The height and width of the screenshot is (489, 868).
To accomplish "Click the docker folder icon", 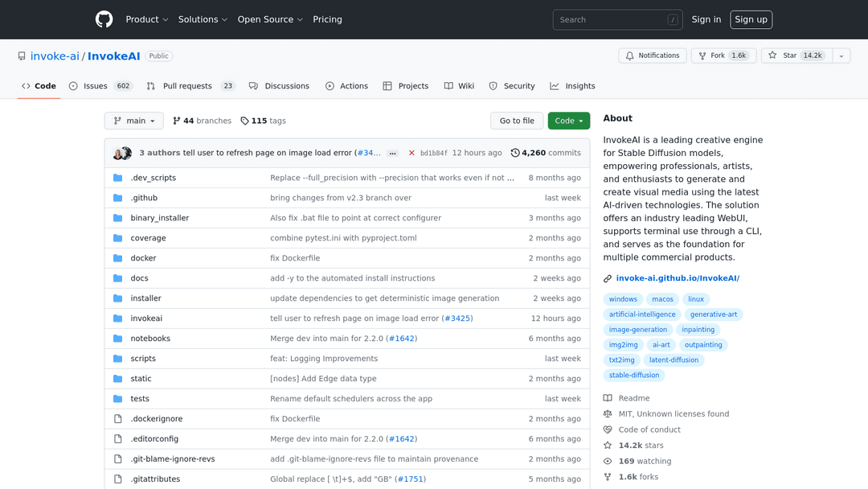I will 118,258.
